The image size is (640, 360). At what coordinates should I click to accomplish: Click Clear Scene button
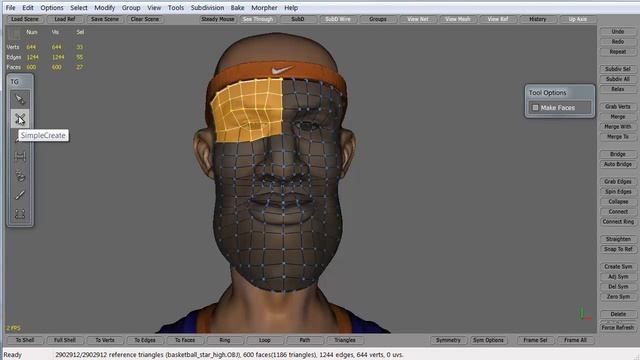point(145,19)
